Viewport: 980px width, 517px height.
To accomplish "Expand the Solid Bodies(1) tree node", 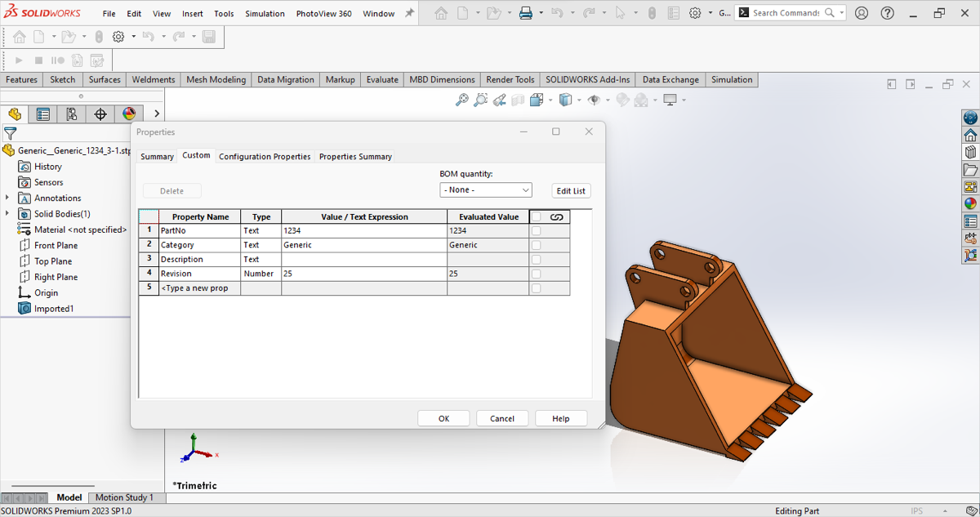I will click(7, 214).
